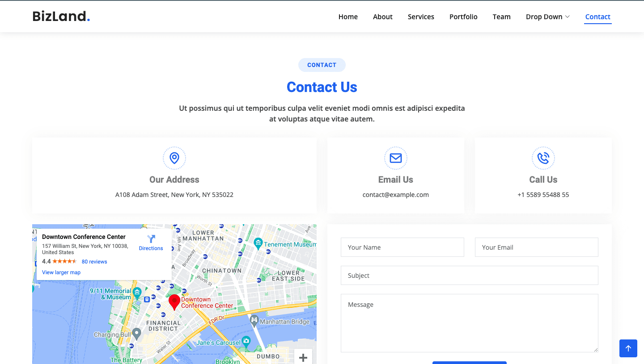Click the location pin icon above Our Address
This screenshot has height=364, width=644.
(x=174, y=158)
